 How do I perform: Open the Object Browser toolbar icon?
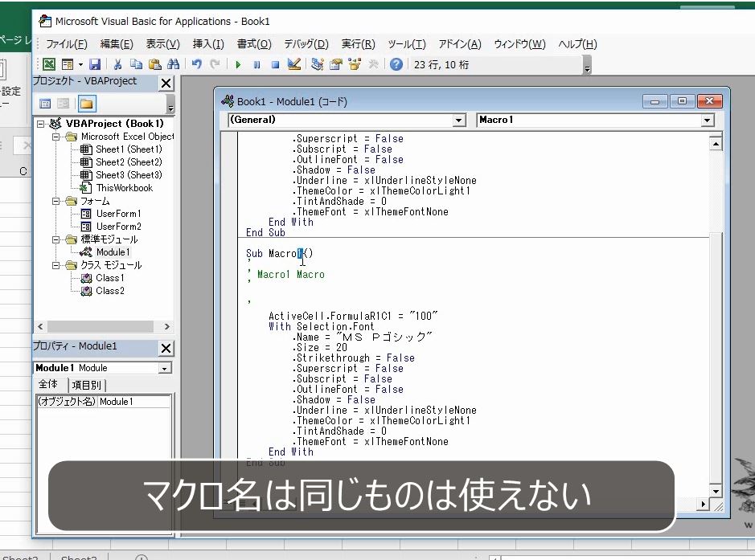point(355,64)
